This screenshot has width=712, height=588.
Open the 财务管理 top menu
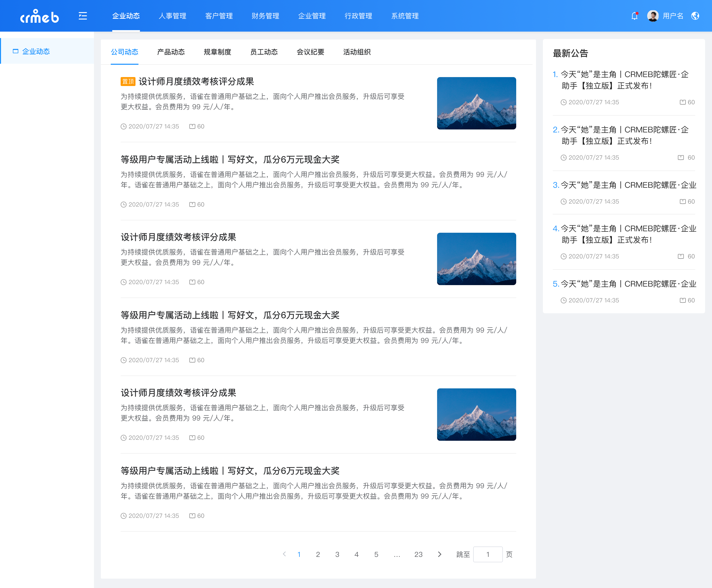click(x=265, y=16)
